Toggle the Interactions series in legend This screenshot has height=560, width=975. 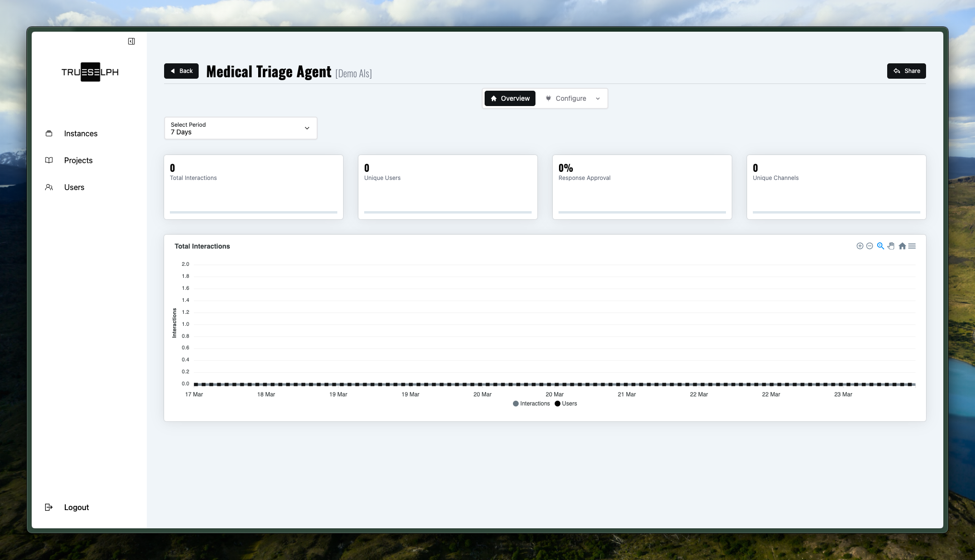coord(532,404)
